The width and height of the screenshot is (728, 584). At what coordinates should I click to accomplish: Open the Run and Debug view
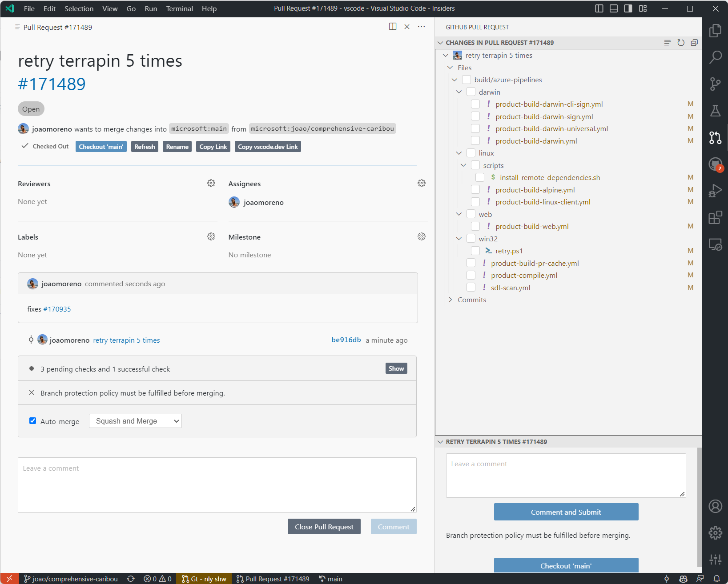click(715, 190)
